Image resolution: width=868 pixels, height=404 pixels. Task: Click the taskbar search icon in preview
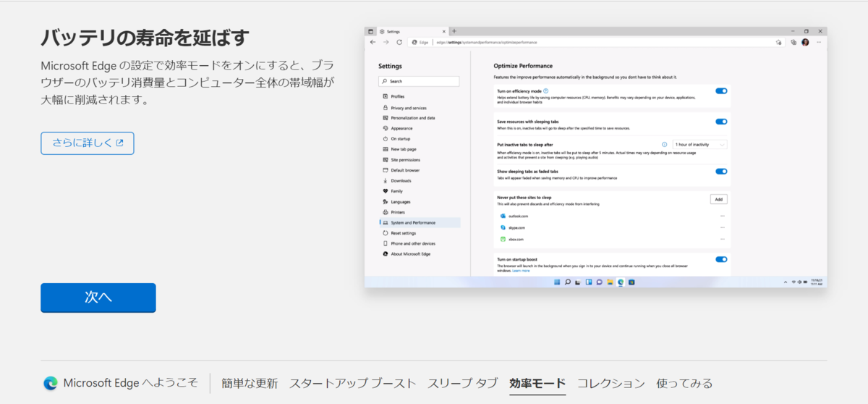[568, 282]
